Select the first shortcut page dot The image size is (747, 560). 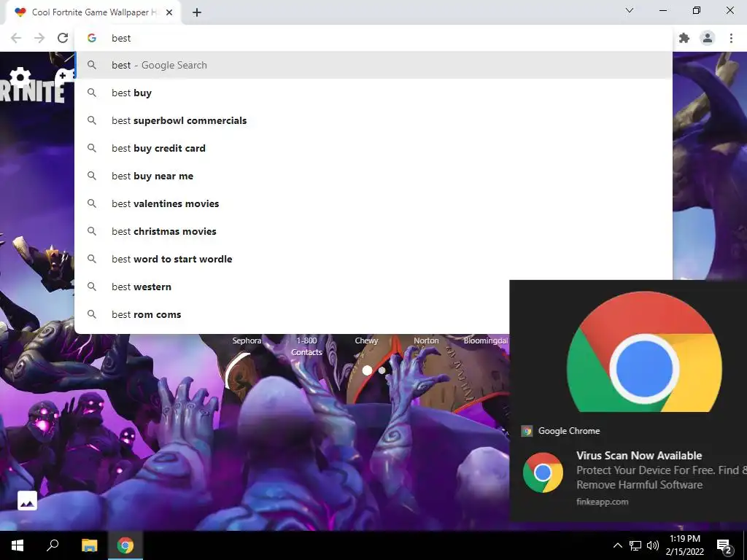click(367, 370)
